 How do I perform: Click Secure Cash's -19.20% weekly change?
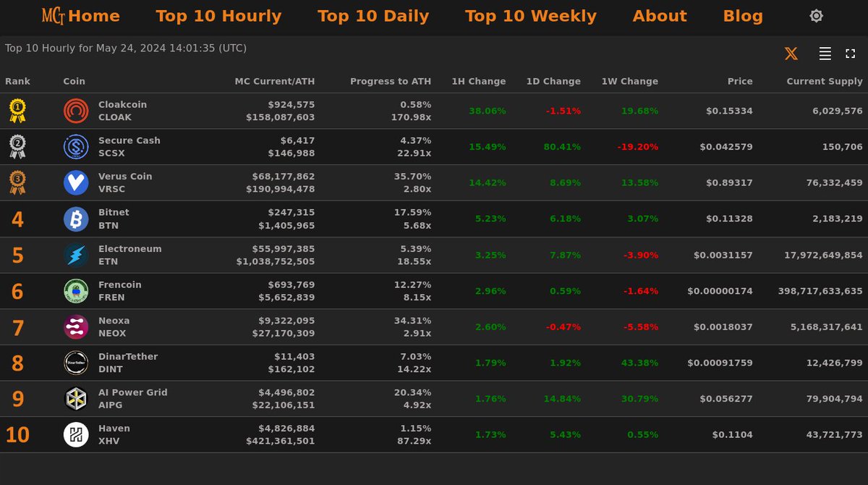point(638,147)
